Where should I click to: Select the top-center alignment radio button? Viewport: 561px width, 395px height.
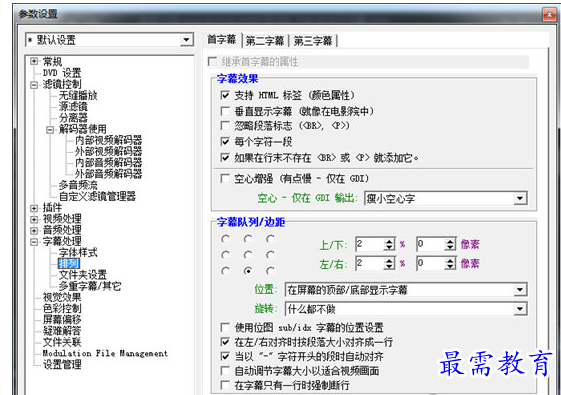248,239
